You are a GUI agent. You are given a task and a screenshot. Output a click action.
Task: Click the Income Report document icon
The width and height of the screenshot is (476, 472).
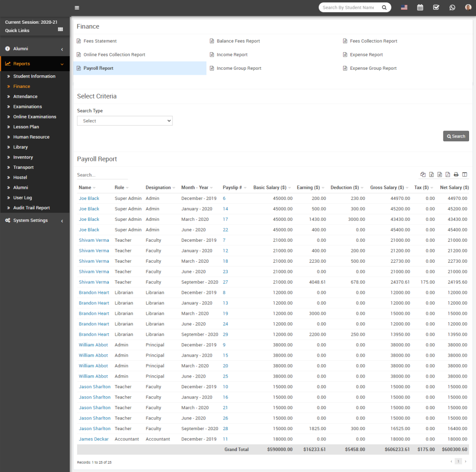212,55
